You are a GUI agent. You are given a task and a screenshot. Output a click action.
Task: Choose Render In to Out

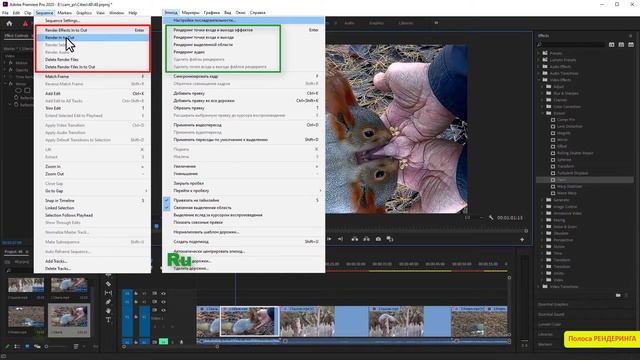(92, 38)
